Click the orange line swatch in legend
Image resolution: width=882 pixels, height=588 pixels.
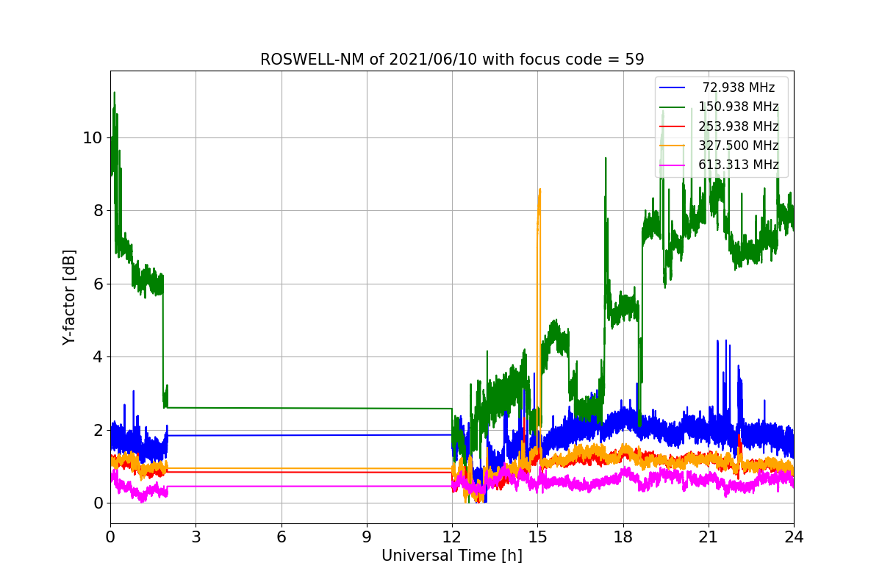(x=673, y=146)
